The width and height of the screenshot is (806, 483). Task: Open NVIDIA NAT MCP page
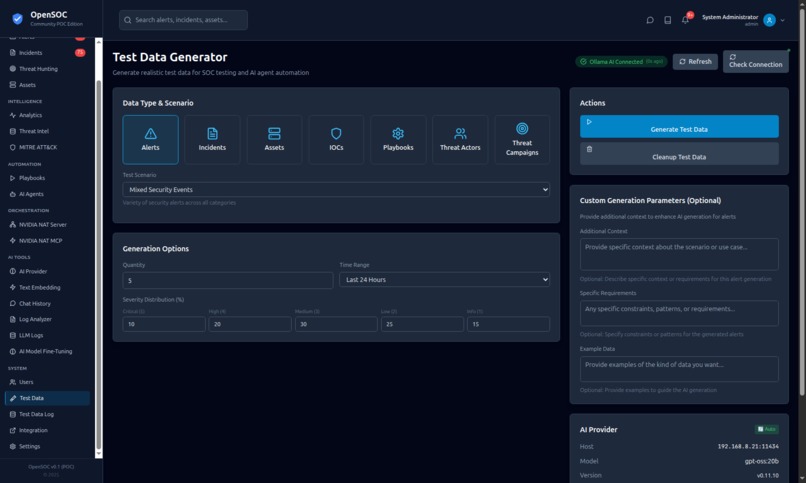point(41,241)
